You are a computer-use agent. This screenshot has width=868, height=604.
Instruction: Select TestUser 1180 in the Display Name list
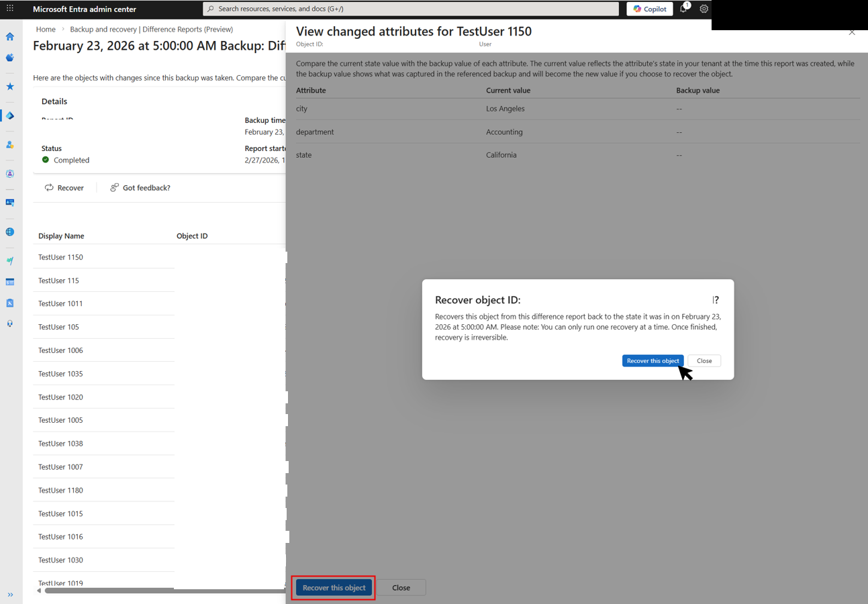[x=60, y=490]
